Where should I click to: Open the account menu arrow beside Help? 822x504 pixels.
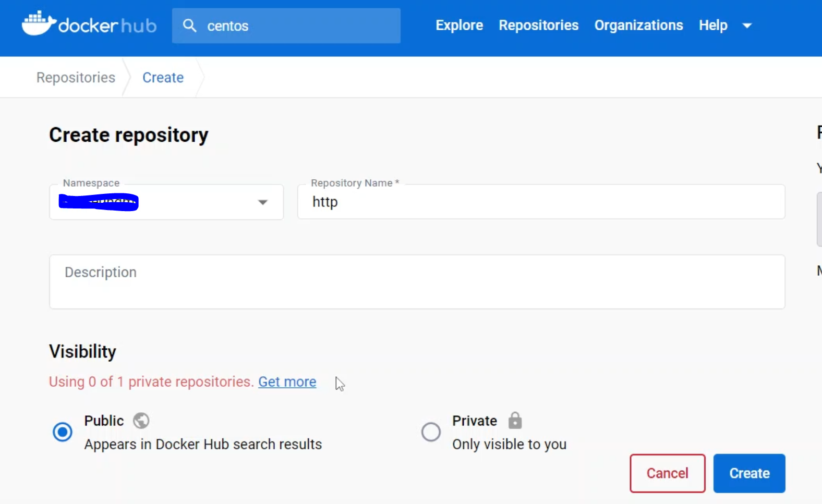pyautogui.click(x=747, y=26)
